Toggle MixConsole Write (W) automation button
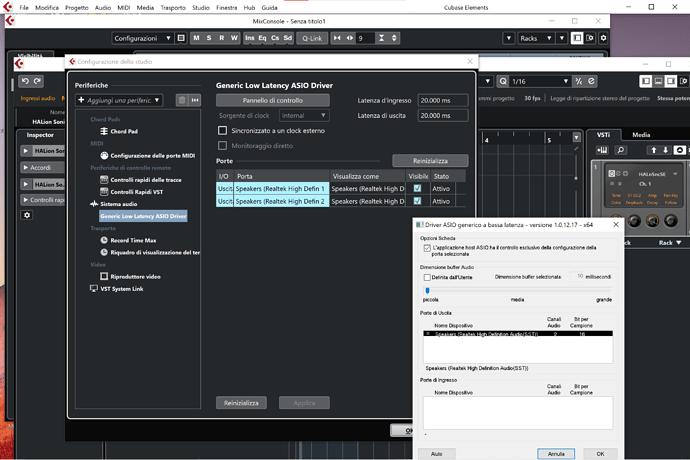 [234, 38]
